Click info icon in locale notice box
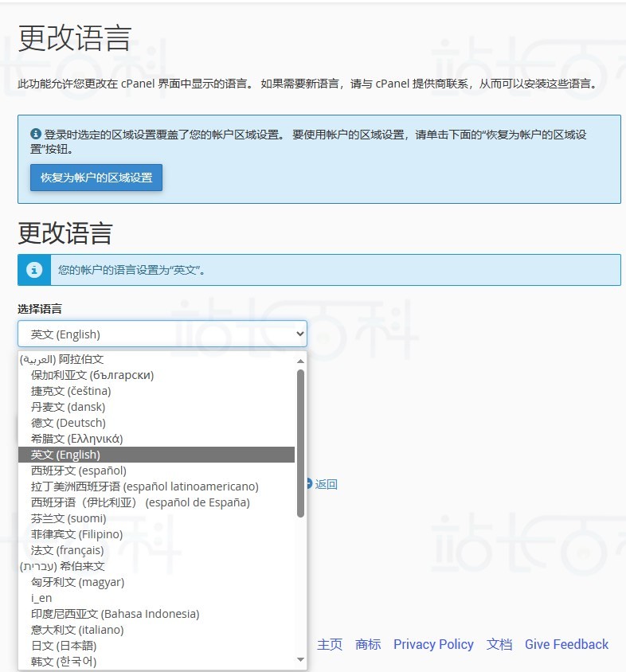Viewport: 626px width, 672px height. click(36, 134)
